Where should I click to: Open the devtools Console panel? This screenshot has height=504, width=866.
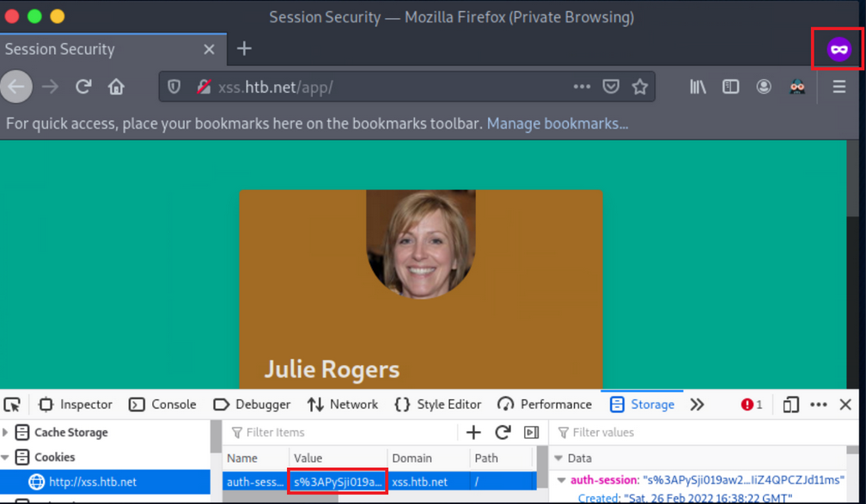162,404
